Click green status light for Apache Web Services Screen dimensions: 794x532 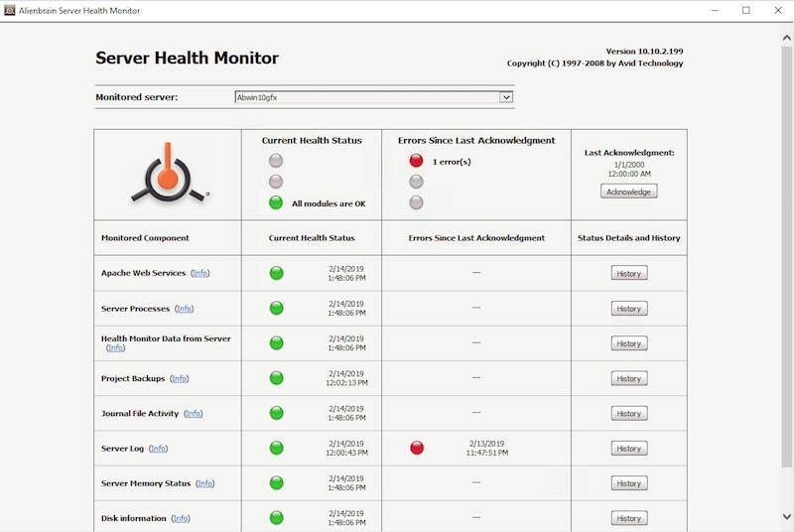coord(277,273)
